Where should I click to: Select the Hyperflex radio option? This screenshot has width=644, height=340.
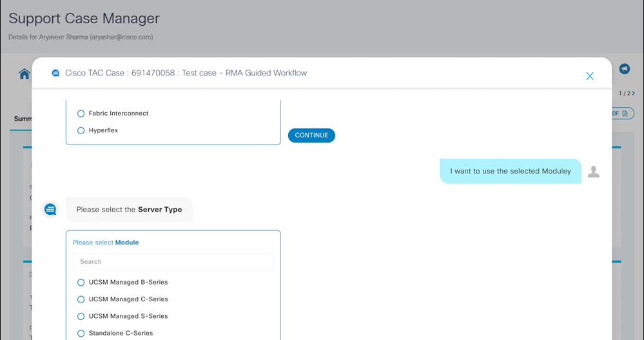(81, 131)
